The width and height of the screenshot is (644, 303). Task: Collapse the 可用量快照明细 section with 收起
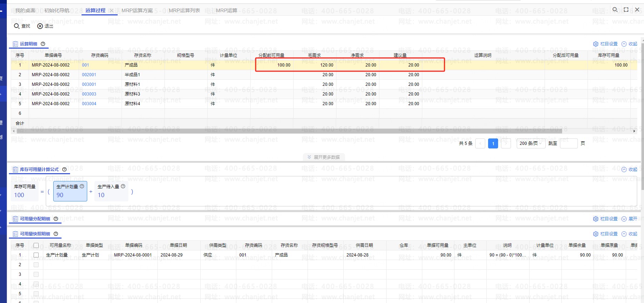[x=629, y=234]
